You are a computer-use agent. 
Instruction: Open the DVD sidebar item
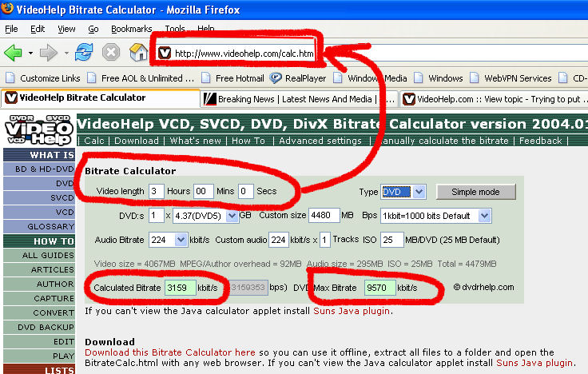39,184
